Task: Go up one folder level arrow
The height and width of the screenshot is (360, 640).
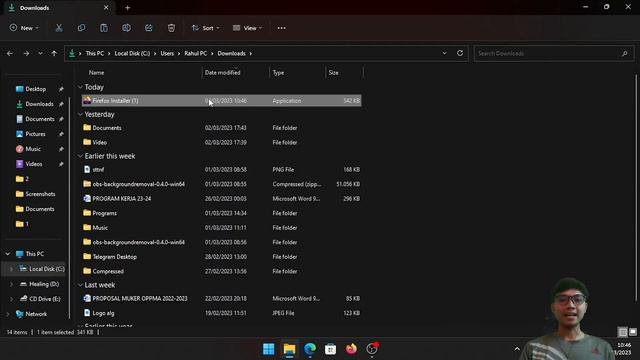Action: pos(54,53)
